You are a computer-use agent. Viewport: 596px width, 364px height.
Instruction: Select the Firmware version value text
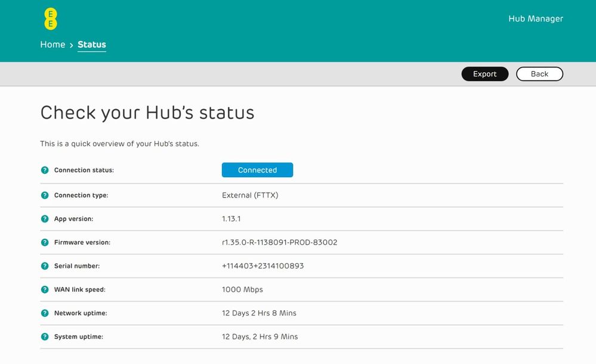coord(279,242)
